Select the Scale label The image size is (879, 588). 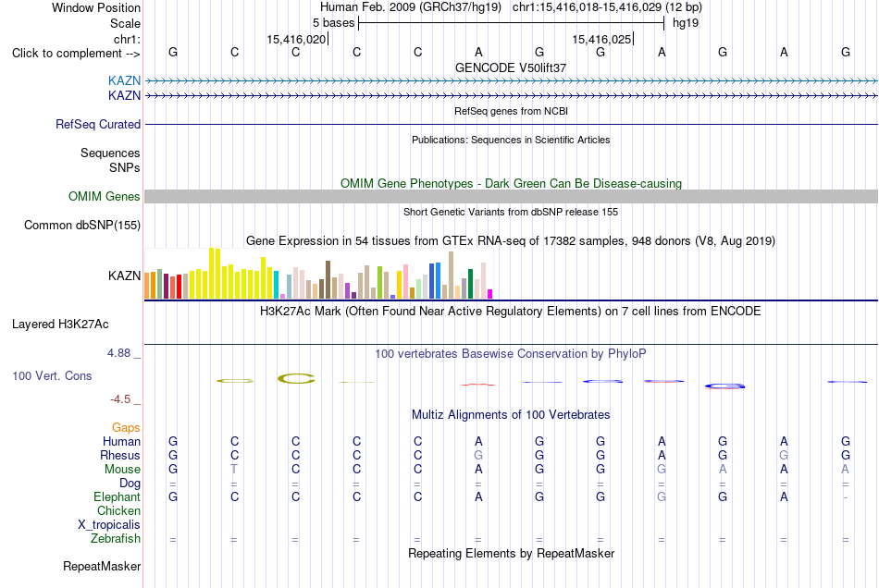125,23
